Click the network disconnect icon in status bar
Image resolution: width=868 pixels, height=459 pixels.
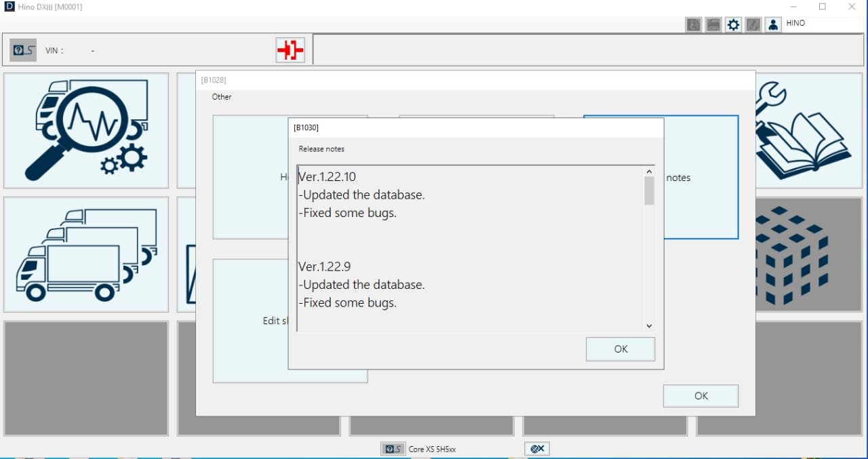tap(536, 448)
